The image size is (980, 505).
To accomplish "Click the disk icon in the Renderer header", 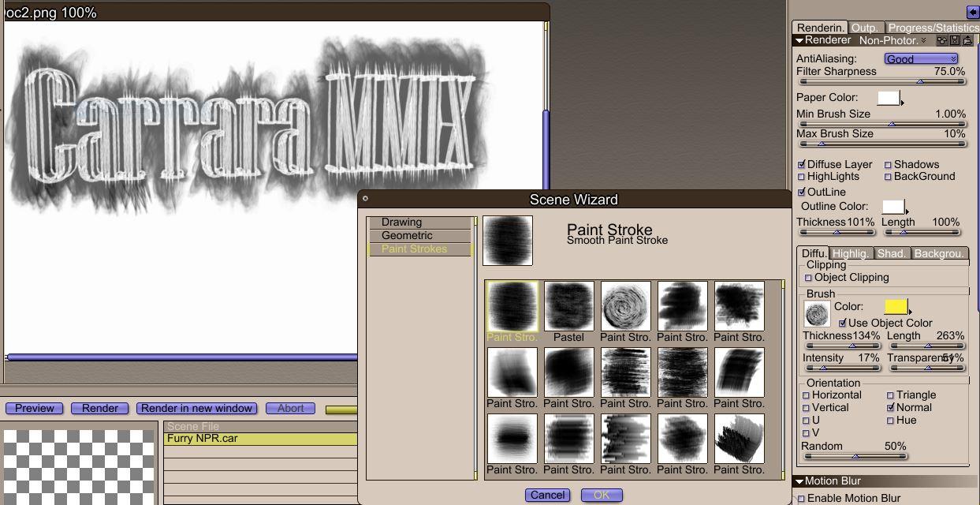I will 954,40.
